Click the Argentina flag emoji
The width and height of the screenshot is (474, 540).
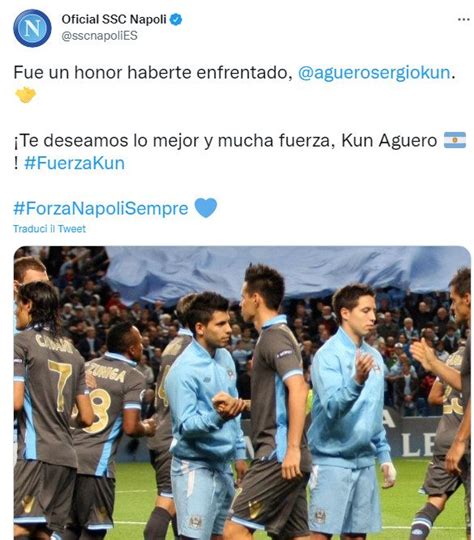coord(455,140)
